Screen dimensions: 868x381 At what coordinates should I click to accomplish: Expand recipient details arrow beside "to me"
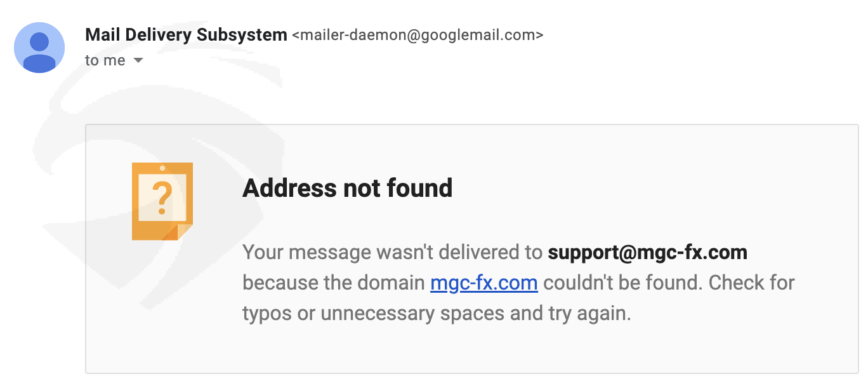(138, 61)
